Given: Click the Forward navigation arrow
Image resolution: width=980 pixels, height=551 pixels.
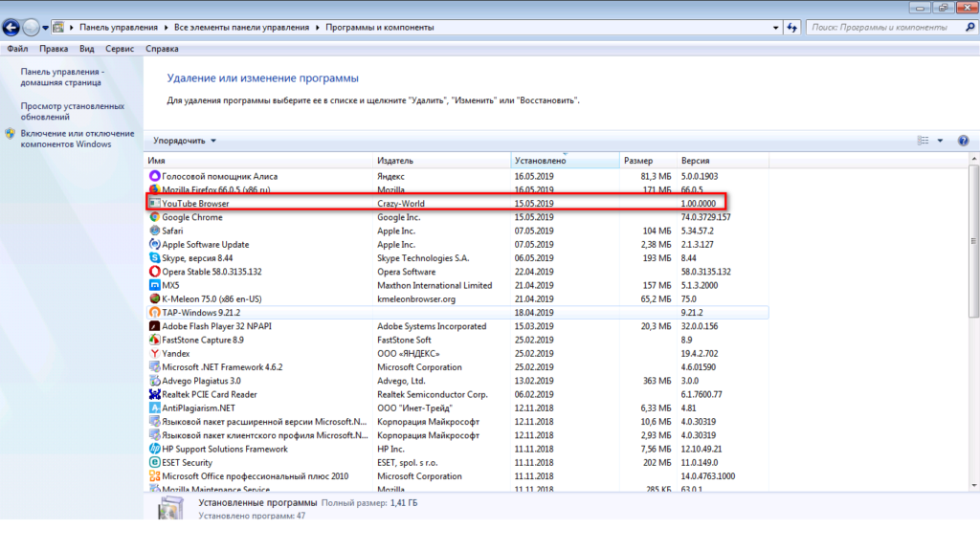Looking at the screenshot, I should tap(30, 28).
